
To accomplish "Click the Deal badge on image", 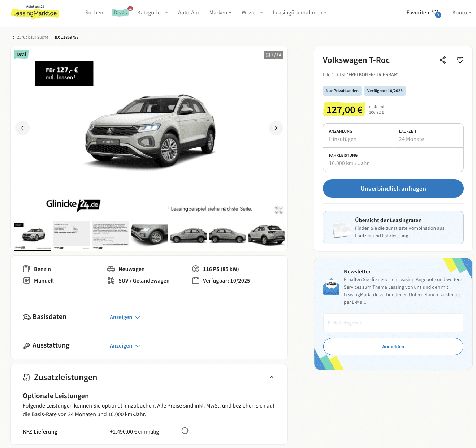I will point(21,55).
